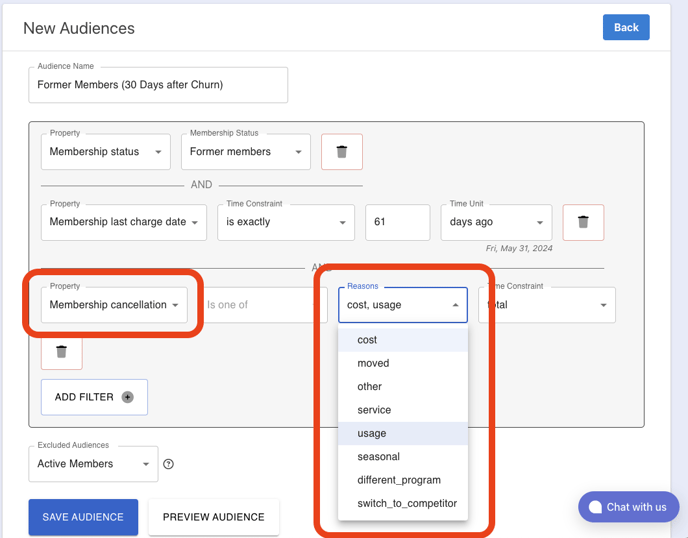Click the 'Fri, May 31, 2024' date text
688x538 pixels.
click(519, 248)
